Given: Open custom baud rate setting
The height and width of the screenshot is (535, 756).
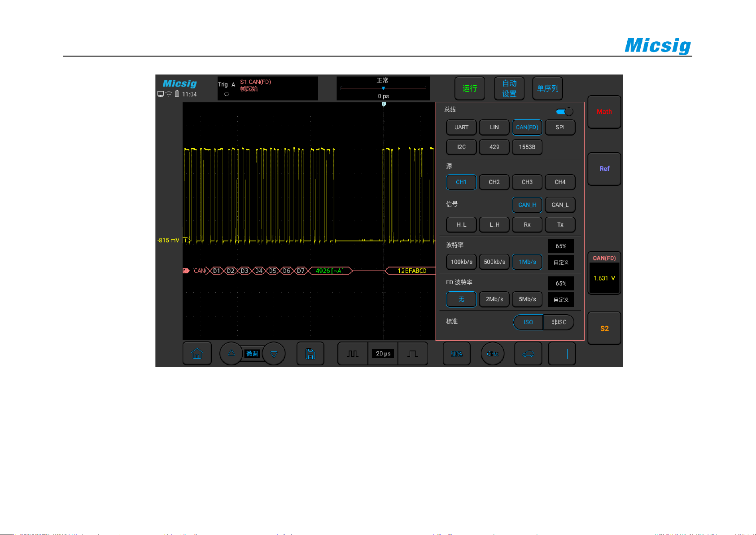Looking at the screenshot, I should pyautogui.click(x=561, y=263).
